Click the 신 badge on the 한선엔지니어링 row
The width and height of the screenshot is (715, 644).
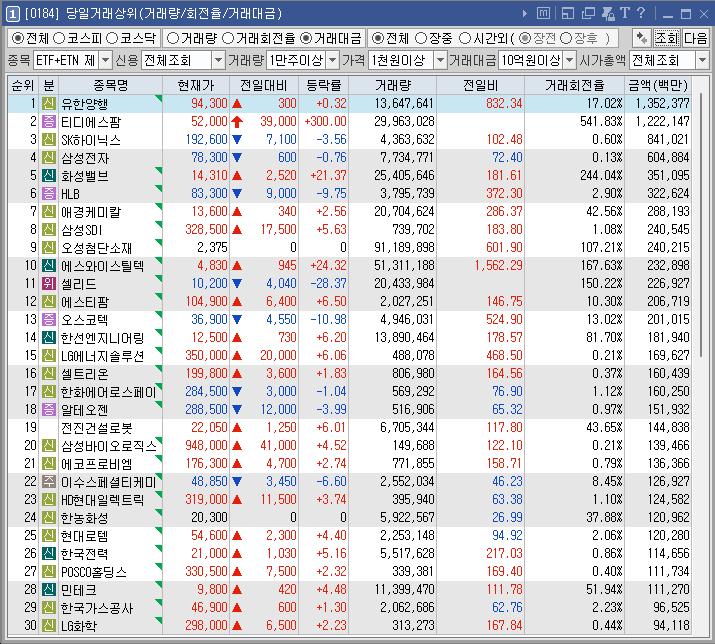click(49, 338)
